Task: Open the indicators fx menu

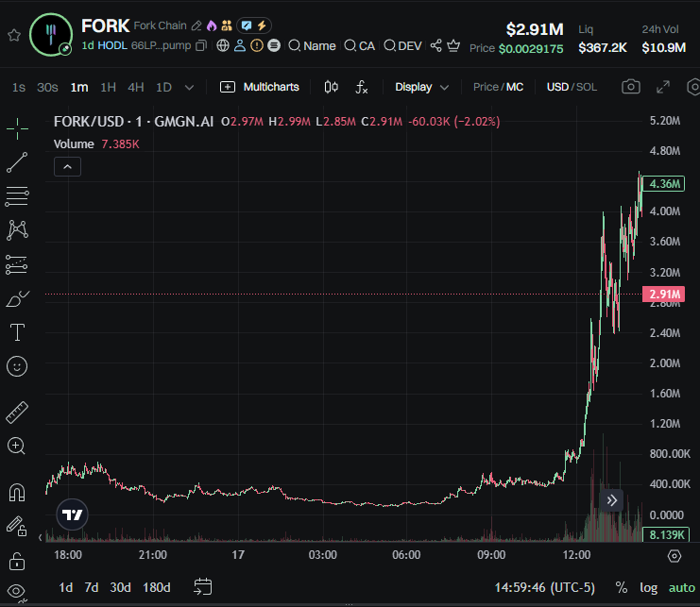Action: click(x=361, y=87)
